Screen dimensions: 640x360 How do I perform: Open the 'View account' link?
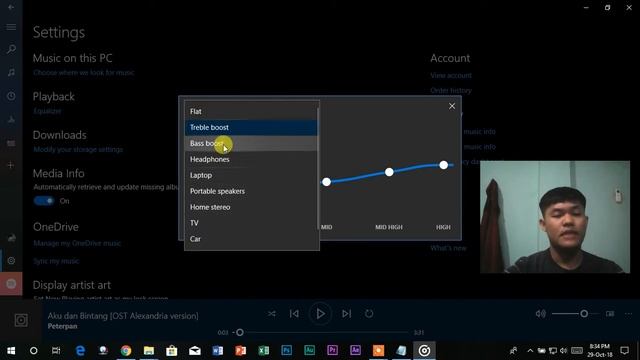451,76
